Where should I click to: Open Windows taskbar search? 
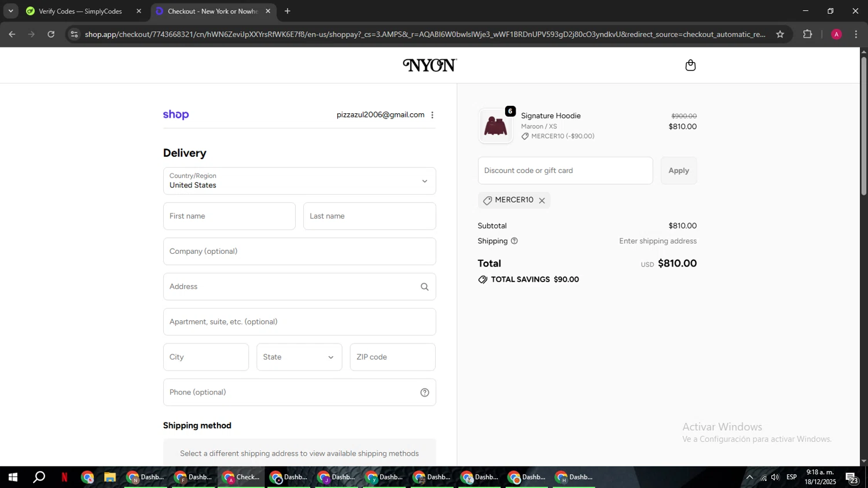point(39,478)
